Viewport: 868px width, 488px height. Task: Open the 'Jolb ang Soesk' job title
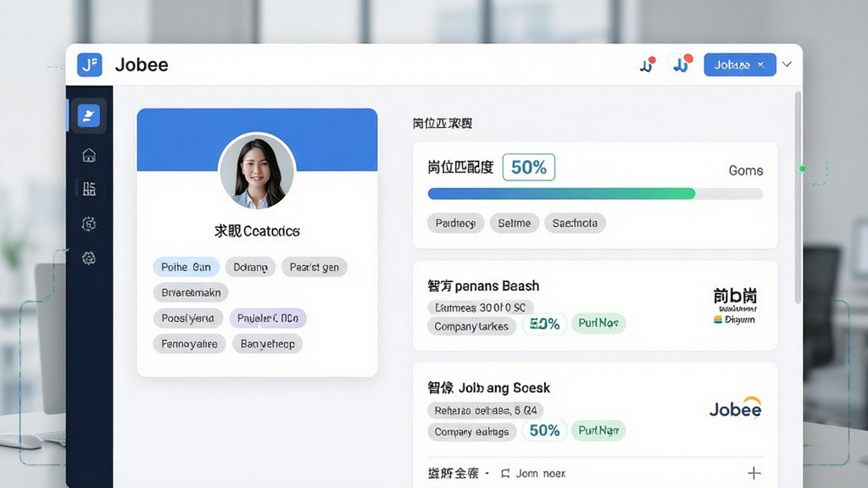(x=489, y=388)
